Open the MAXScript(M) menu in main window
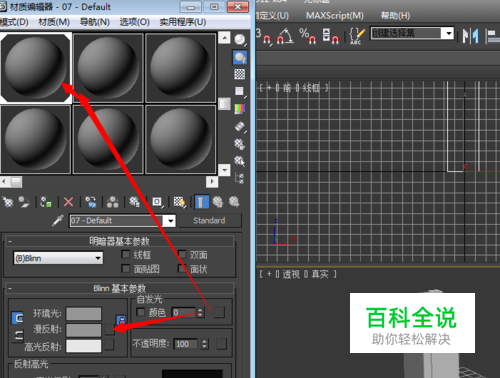Image resolution: width=500 pixels, height=378 pixels. coord(335,16)
